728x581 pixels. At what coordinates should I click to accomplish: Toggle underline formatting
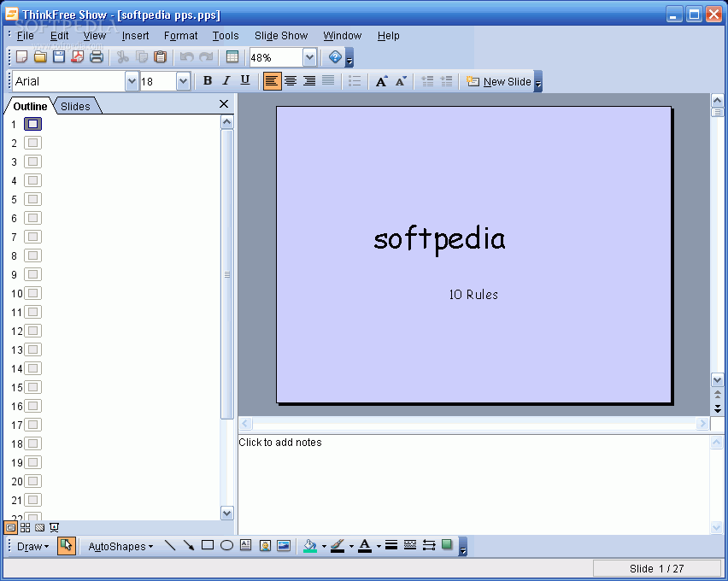tap(245, 81)
